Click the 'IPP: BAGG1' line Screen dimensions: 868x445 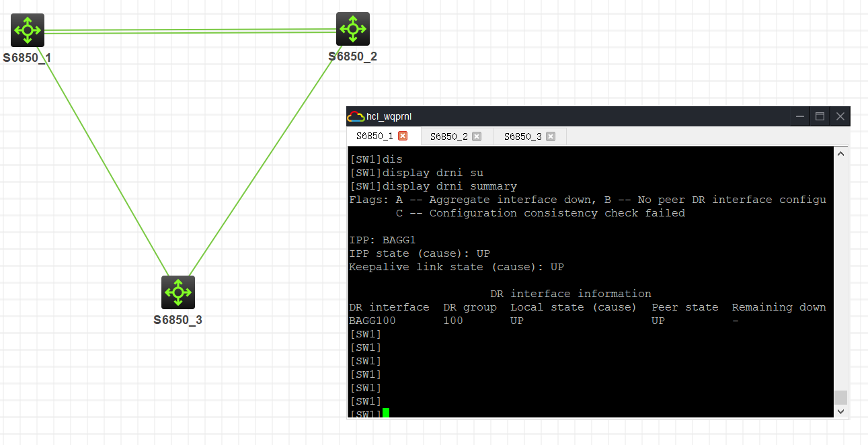[383, 240]
